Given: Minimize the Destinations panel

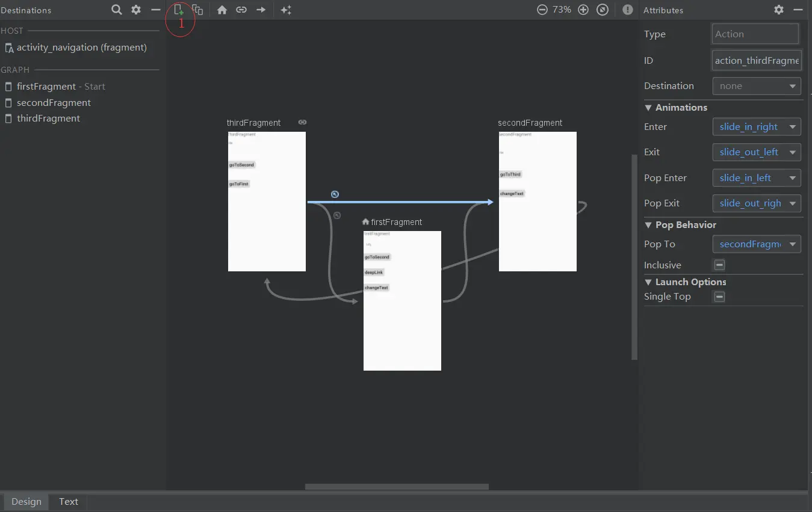Looking at the screenshot, I should point(155,10).
